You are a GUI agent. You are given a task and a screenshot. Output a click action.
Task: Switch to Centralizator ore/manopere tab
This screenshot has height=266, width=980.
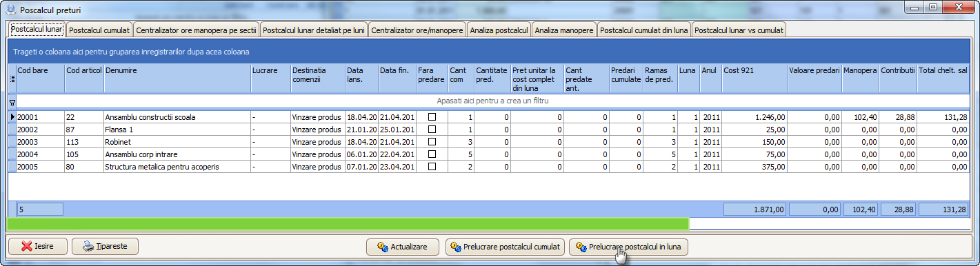click(417, 30)
